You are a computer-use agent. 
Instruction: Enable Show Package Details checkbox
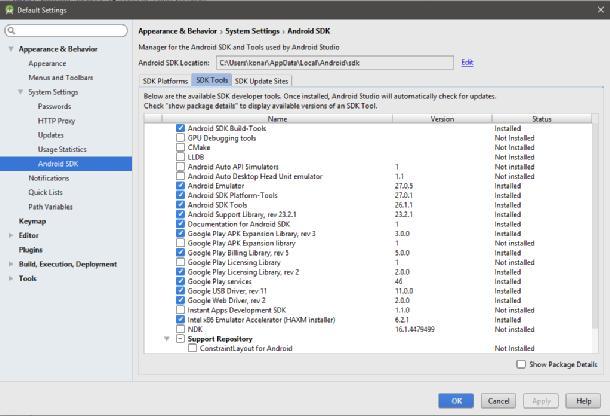pos(521,364)
